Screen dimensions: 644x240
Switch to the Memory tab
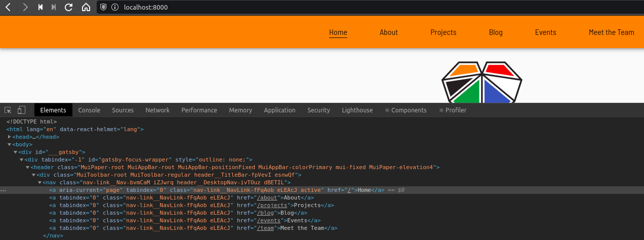240,110
